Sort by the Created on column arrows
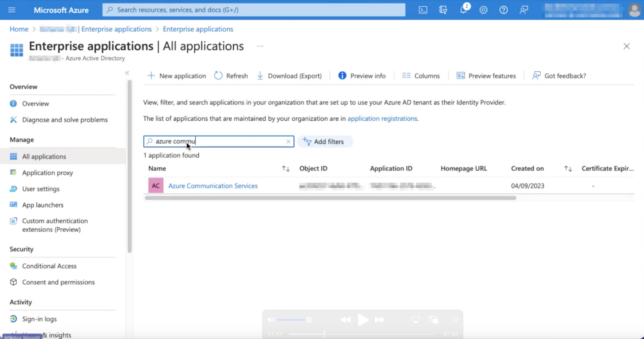Viewport: 644px width, 339px height. click(568, 169)
